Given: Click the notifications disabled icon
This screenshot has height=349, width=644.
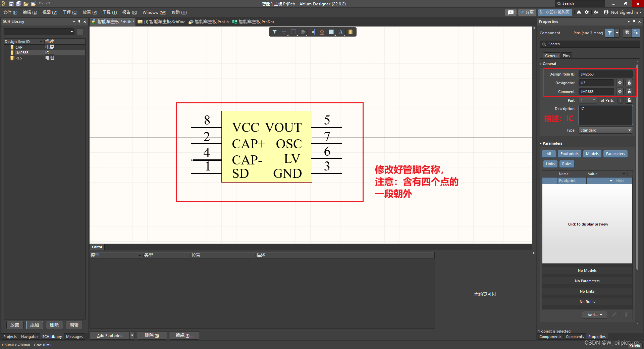Looking at the screenshot, I should (x=596, y=12).
